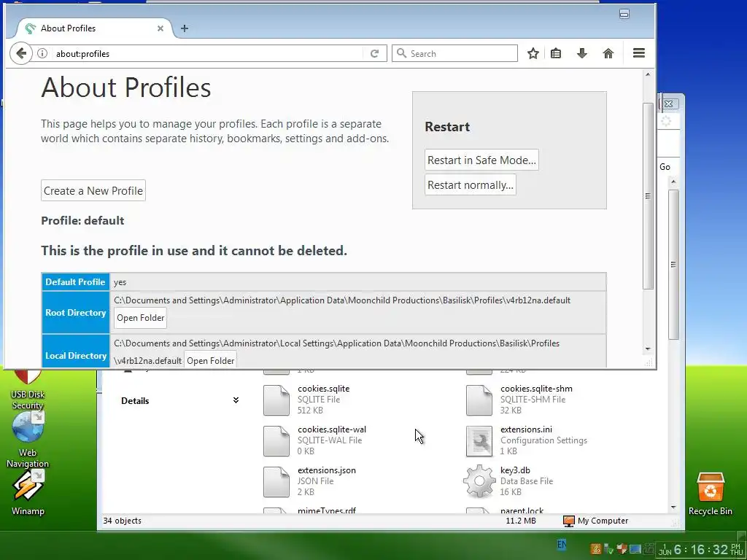
Task: Click the 11.2 MB size in status bar
Action: [x=521, y=521]
